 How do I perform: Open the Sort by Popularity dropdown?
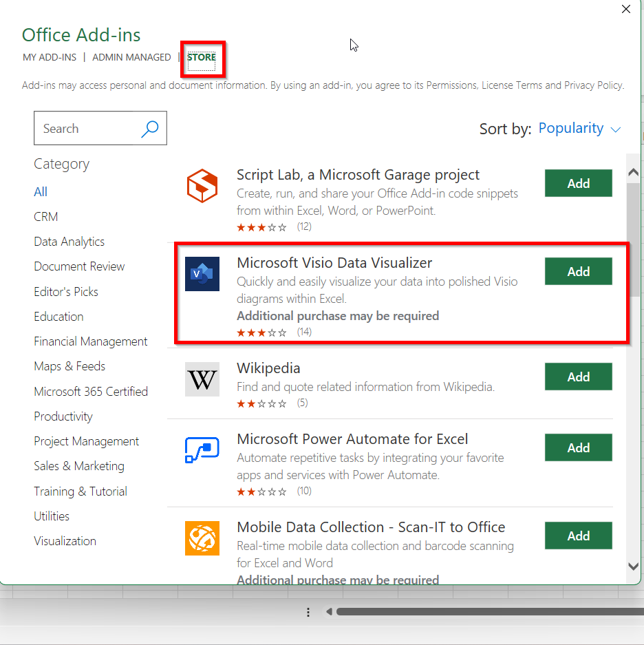579,128
